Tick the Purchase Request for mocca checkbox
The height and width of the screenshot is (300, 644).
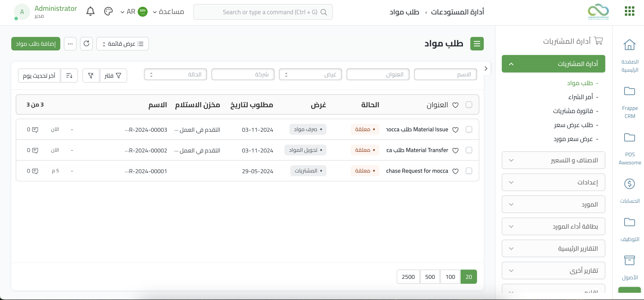coord(469,171)
